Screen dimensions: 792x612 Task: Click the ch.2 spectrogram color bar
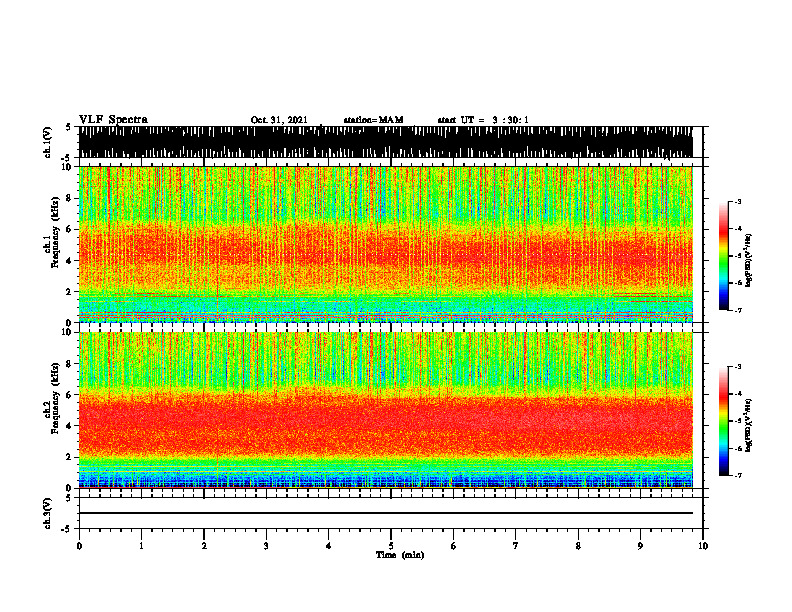point(723,421)
